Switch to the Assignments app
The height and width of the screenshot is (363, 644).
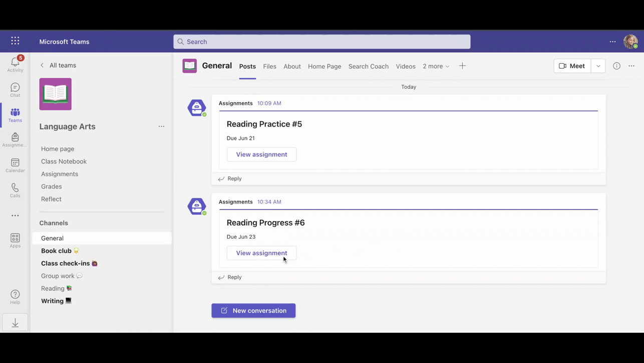15,139
